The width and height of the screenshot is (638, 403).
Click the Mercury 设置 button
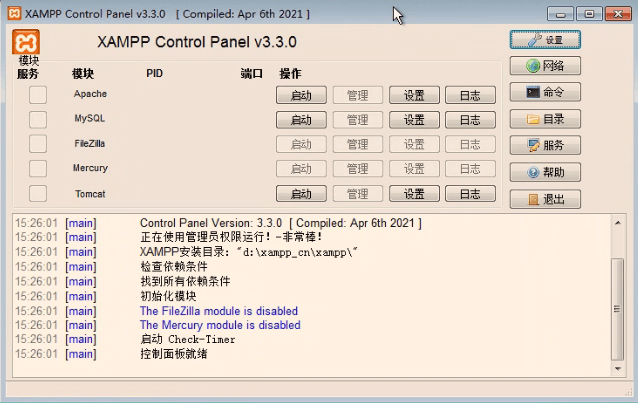[x=414, y=169]
